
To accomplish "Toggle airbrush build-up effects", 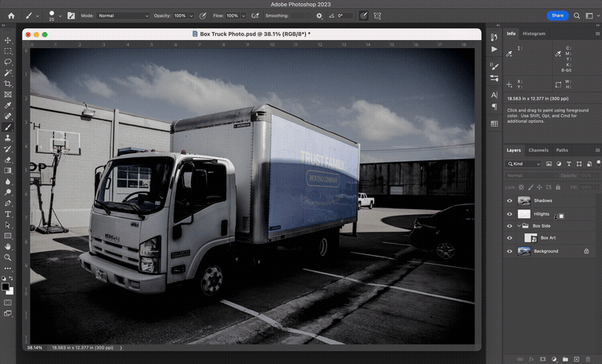I will click(x=255, y=16).
